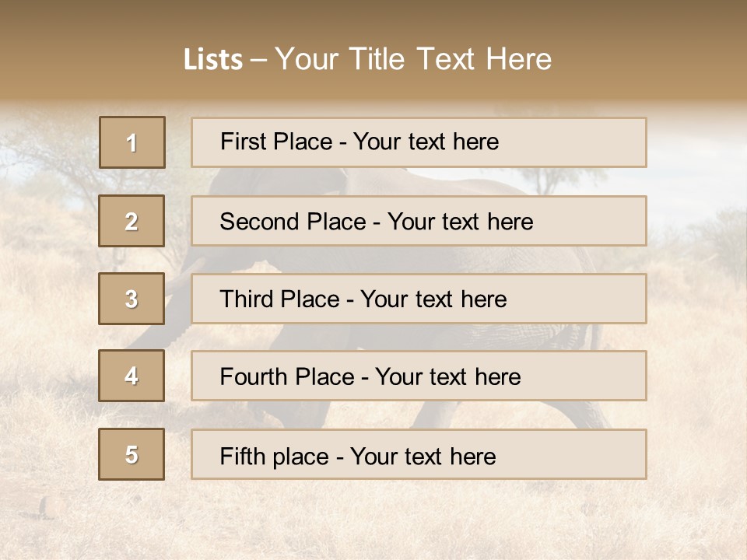The image size is (747, 560).
Task: Click the bold "Lists" word in title
Action: tap(212, 60)
